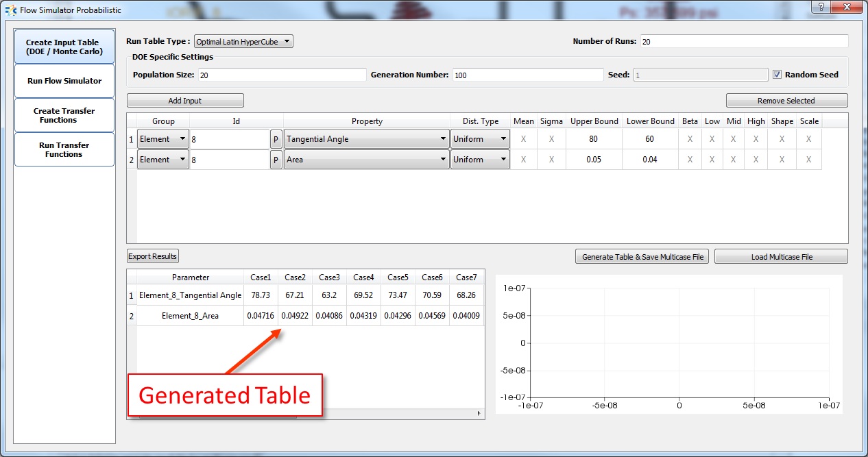Open the Create Transfer Functions tab
The image size is (868, 457).
tap(64, 115)
